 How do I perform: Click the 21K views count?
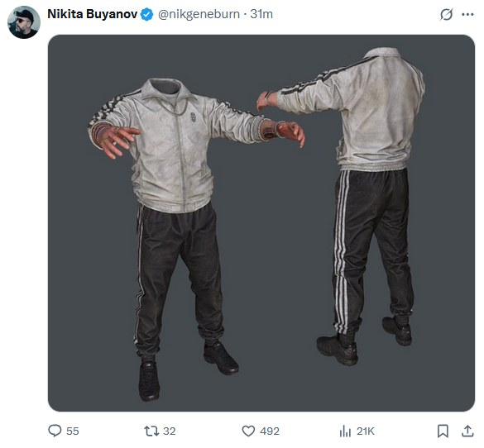coord(366,431)
